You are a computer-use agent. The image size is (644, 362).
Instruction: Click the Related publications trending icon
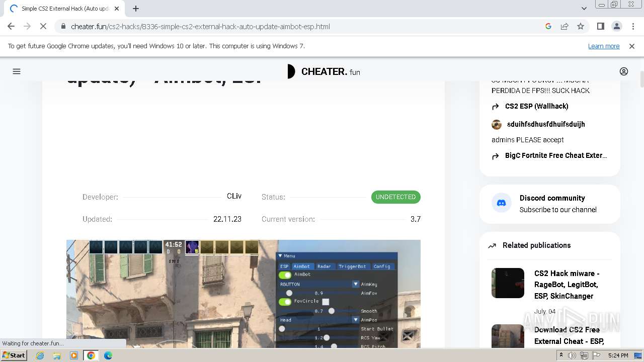[x=492, y=246]
